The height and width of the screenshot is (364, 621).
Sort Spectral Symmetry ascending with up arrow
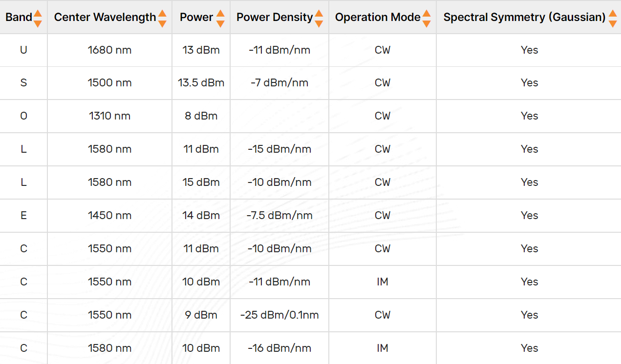(613, 13)
